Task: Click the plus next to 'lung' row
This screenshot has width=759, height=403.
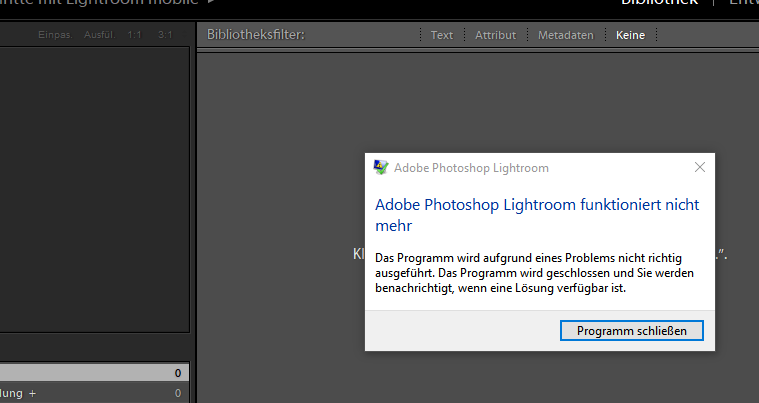Action: [32, 393]
